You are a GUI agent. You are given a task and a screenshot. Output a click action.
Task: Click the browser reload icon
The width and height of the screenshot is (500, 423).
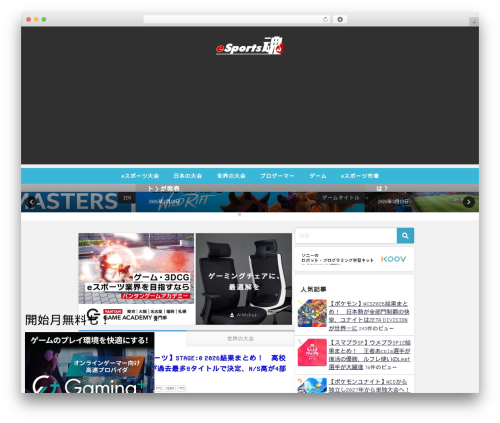pos(325,19)
